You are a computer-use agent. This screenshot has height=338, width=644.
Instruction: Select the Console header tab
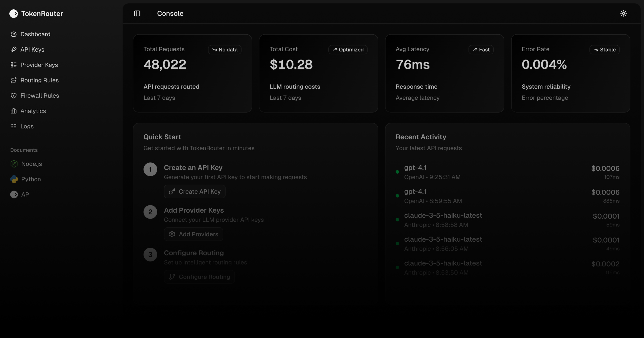point(170,13)
